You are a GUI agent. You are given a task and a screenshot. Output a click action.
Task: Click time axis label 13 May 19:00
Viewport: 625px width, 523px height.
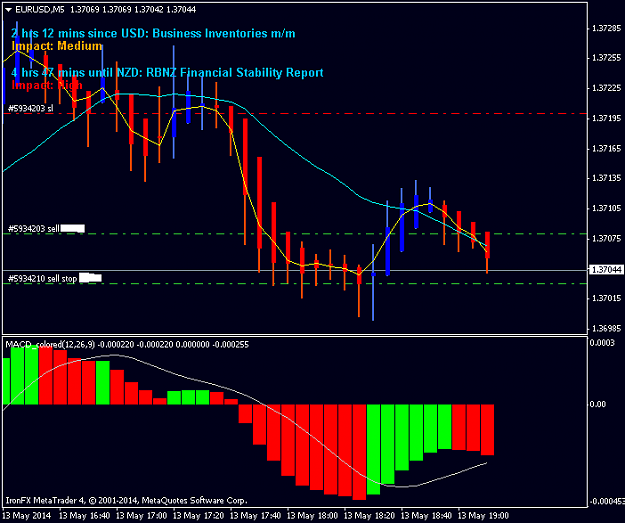click(483, 516)
